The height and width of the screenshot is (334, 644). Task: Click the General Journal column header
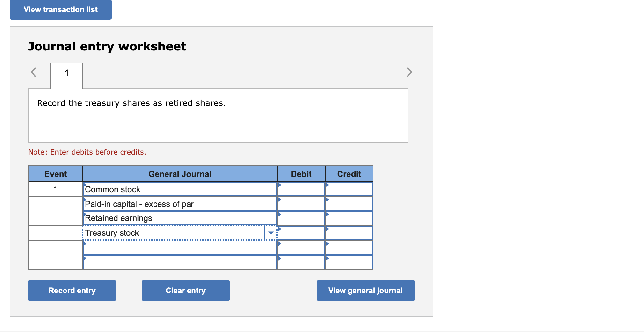click(x=179, y=174)
